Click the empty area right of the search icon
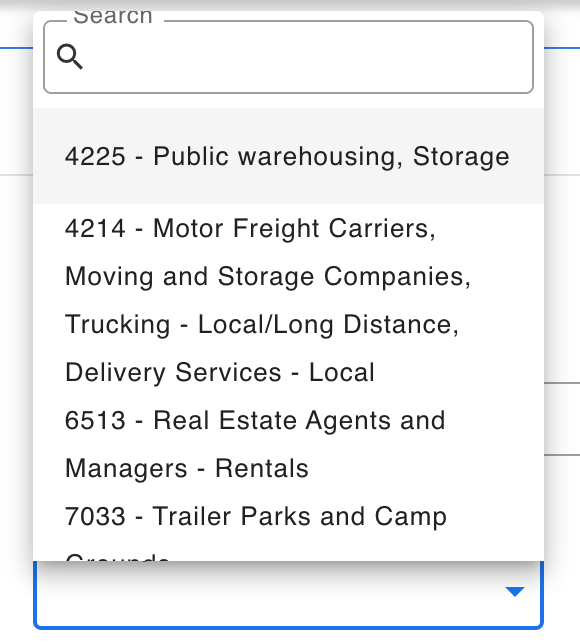 point(308,57)
